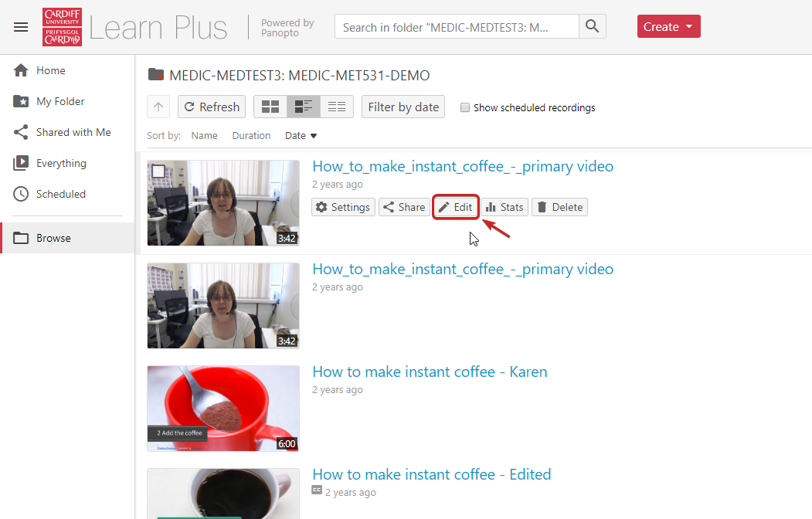Sort recordings by Duration
This screenshot has height=519, width=812.
tap(251, 136)
